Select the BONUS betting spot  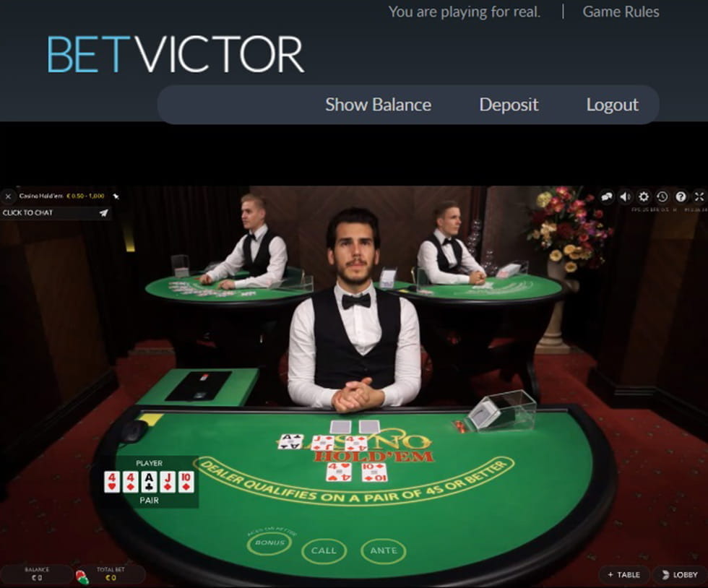269,542
